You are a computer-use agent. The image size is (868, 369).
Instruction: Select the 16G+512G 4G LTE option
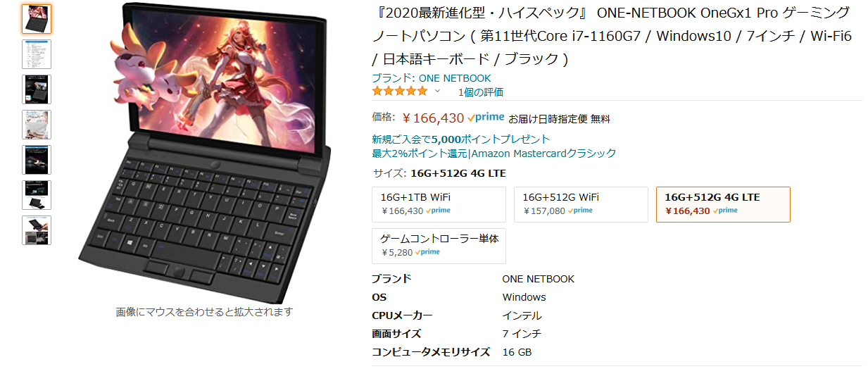723,204
